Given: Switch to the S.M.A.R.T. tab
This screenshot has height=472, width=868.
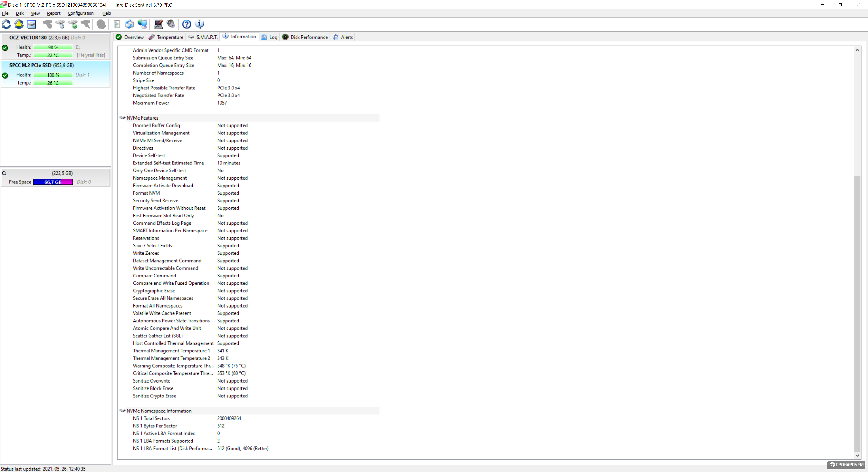Looking at the screenshot, I should [203, 37].
